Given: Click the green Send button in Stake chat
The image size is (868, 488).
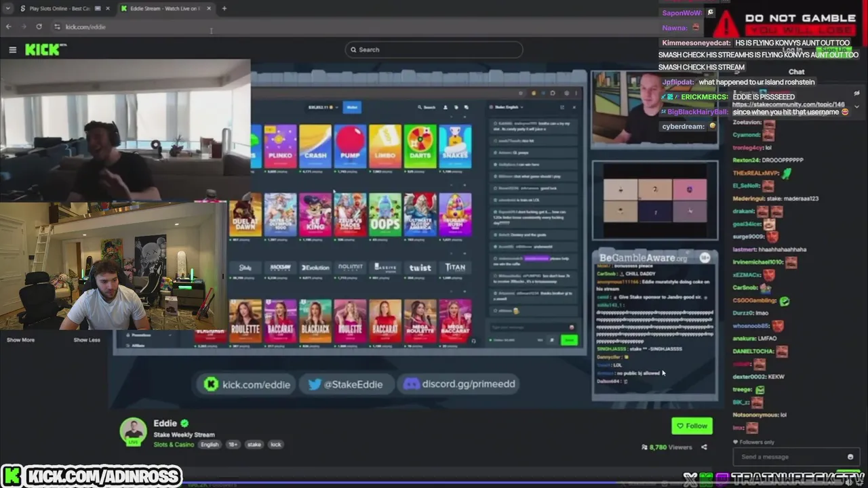Looking at the screenshot, I should click(x=569, y=340).
